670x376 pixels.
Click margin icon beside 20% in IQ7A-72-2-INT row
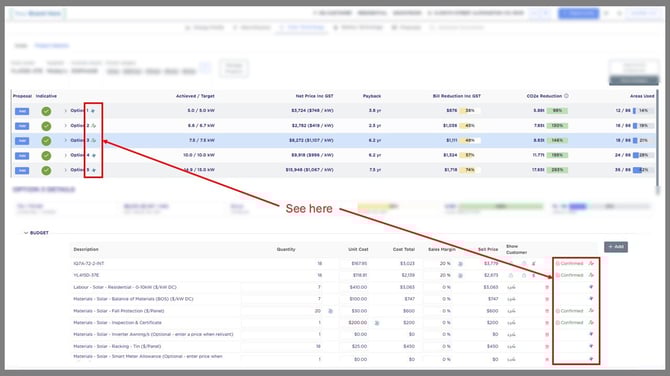tap(460, 264)
